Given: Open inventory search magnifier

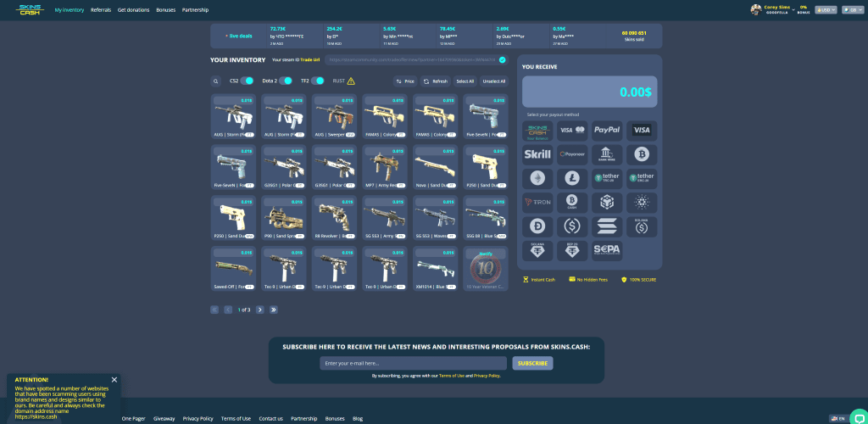Looking at the screenshot, I should 216,81.
